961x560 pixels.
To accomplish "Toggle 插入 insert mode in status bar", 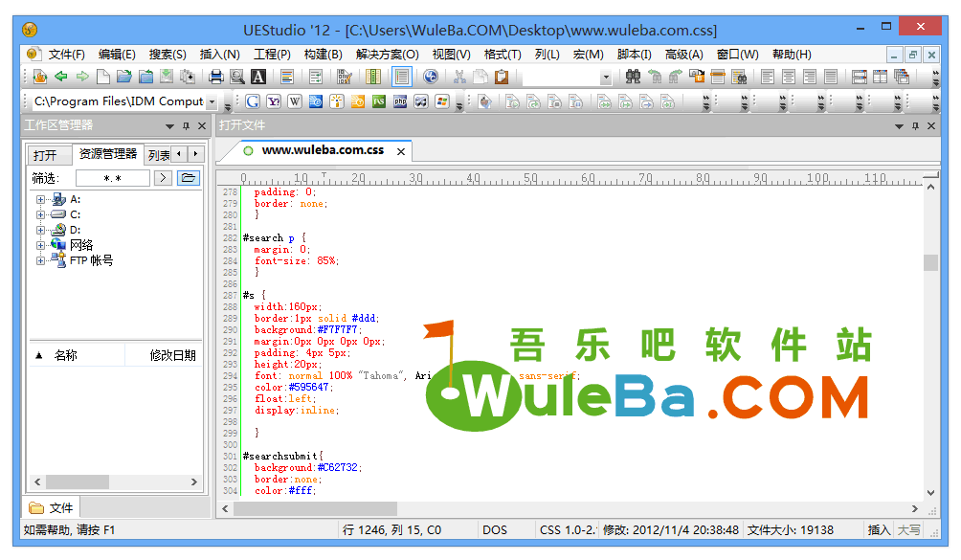I will 879,530.
